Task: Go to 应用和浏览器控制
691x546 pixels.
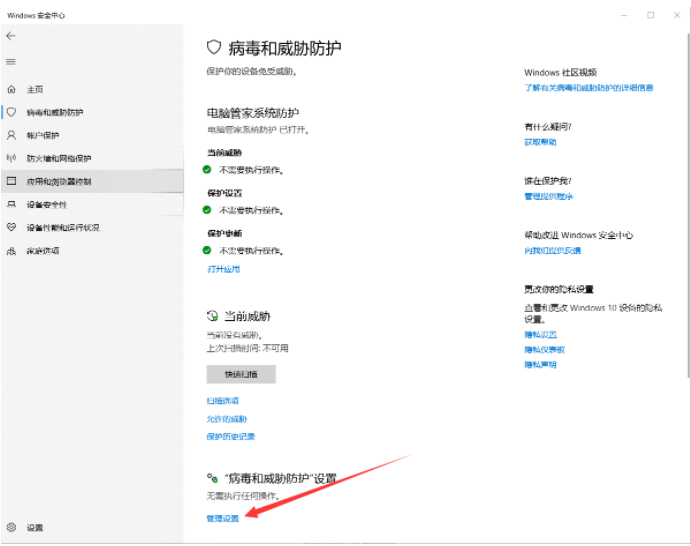Action: (93, 181)
